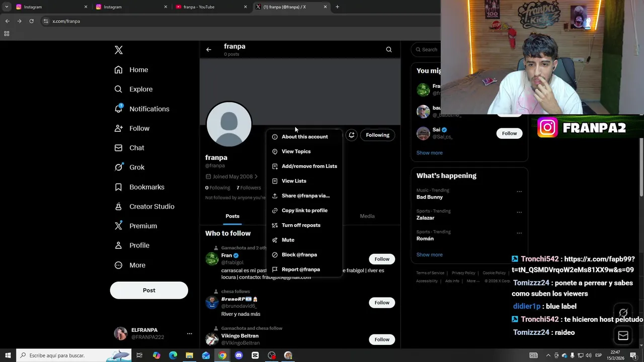Viewport: 644px width, 362px height.
Task: Open Notifications in the sidebar
Action: tap(142, 109)
